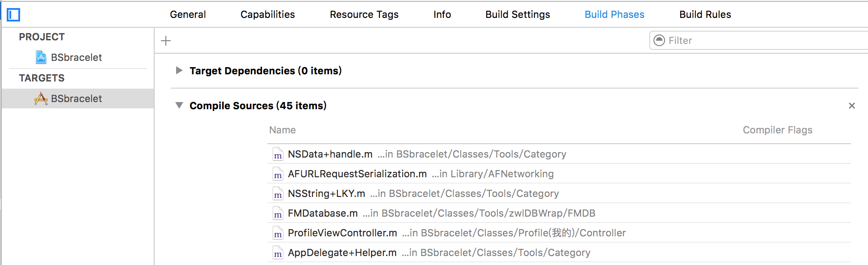The image size is (868, 265).
Task: Click the NSData+handle.m file icon
Action: (x=278, y=154)
